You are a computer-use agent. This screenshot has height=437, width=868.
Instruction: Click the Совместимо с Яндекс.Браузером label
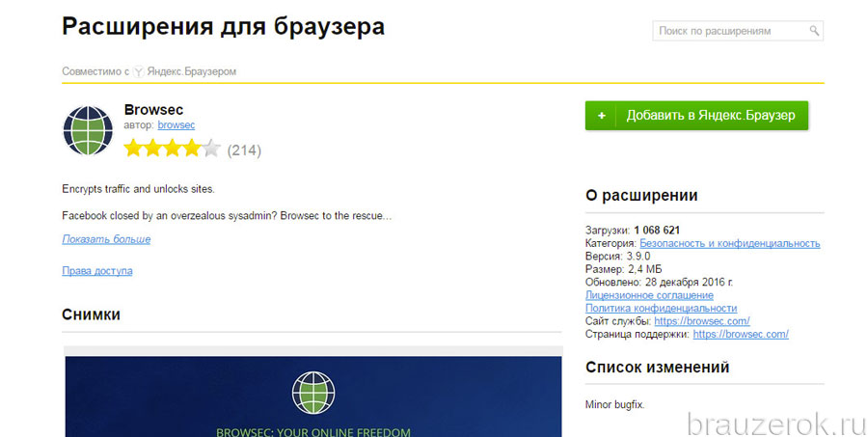149,71
